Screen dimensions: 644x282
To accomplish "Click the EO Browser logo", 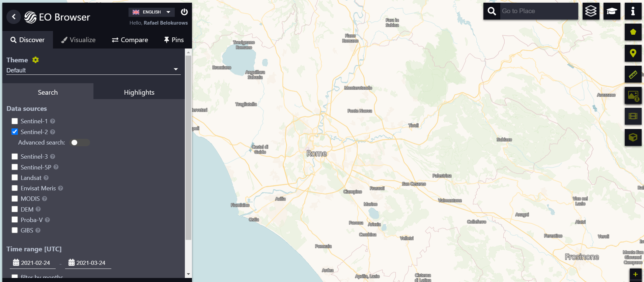I will [x=57, y=17].
